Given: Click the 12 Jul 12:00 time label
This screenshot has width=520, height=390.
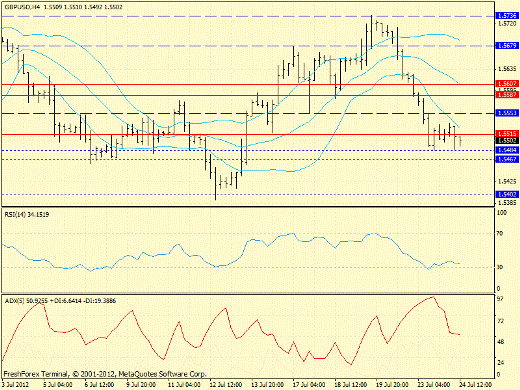Looking at the screenshot, I should pos(226,384).
